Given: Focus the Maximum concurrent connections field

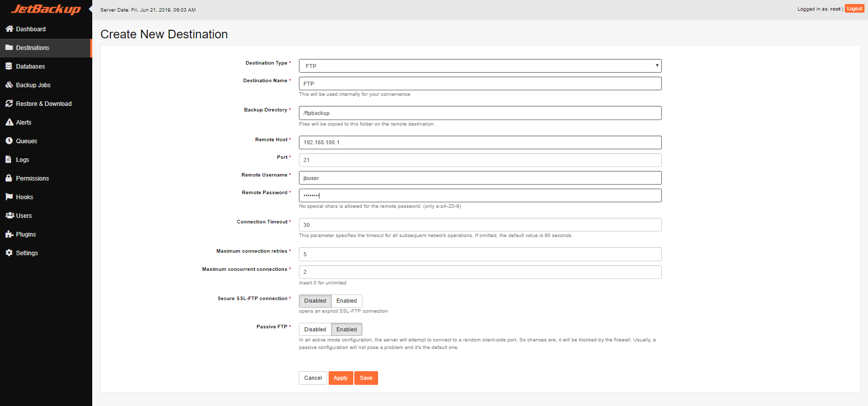Looking at the screenshot, I should point(480,272).
